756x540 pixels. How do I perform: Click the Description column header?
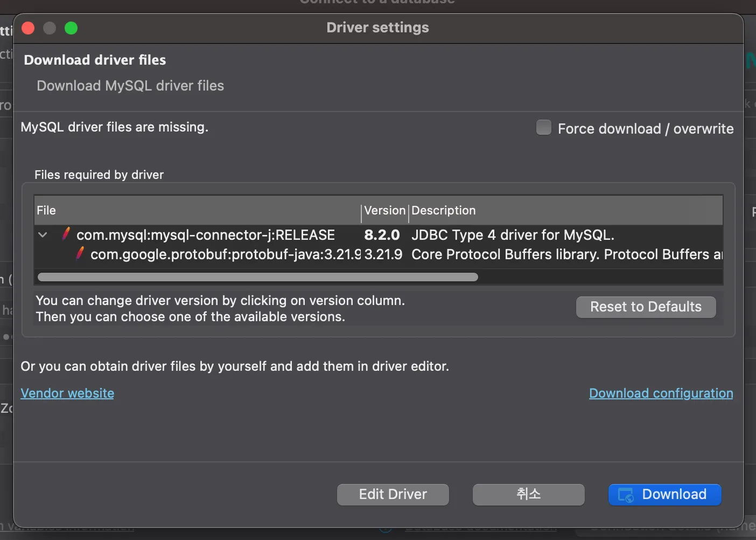(566, 211)
